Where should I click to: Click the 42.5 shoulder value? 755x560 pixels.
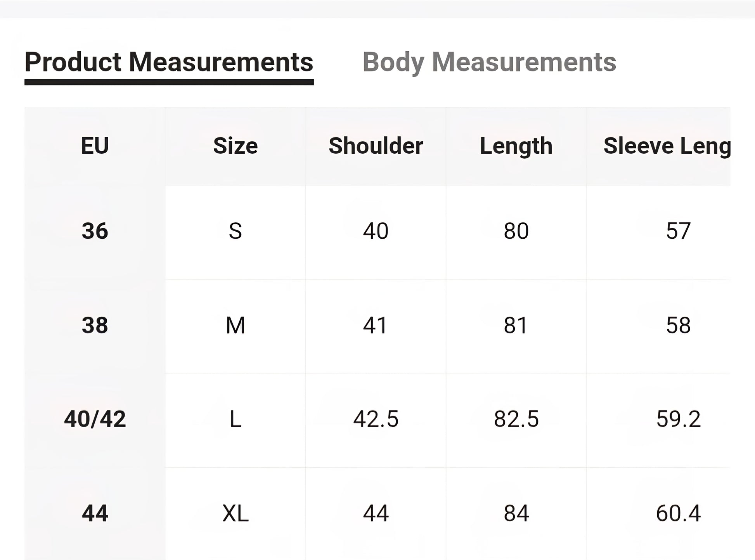click(x=376, y=419)
